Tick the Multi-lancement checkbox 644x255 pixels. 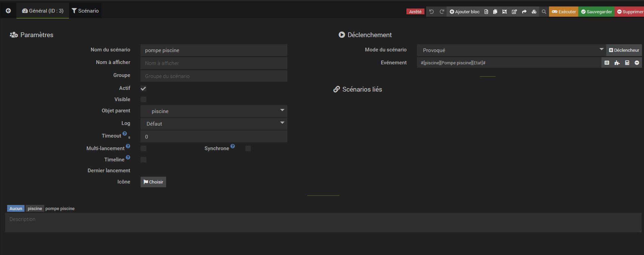[x=143, y=148]
